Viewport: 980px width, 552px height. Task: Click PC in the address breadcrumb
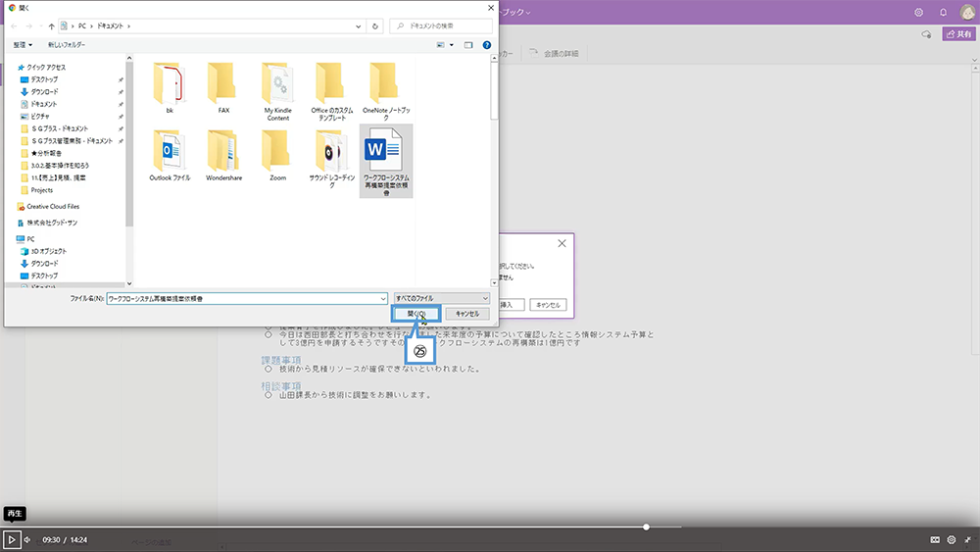[82, 26]
